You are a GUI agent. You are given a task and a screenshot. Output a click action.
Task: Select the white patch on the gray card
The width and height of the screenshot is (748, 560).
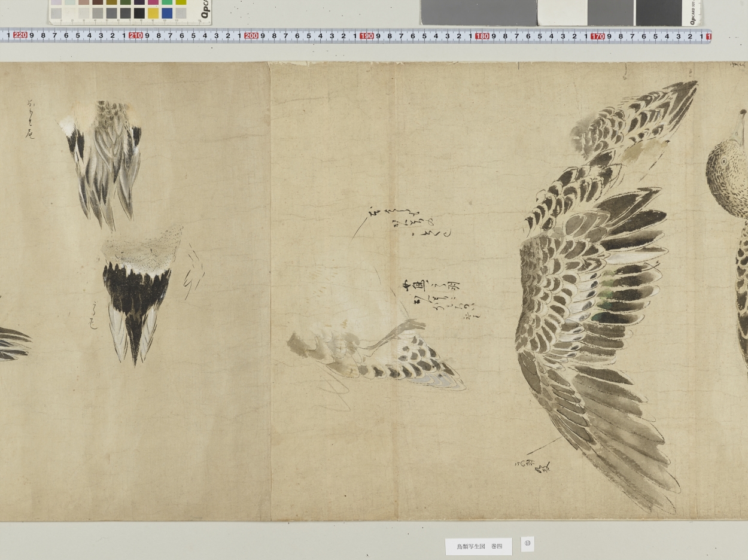click(x=562, y=13)
